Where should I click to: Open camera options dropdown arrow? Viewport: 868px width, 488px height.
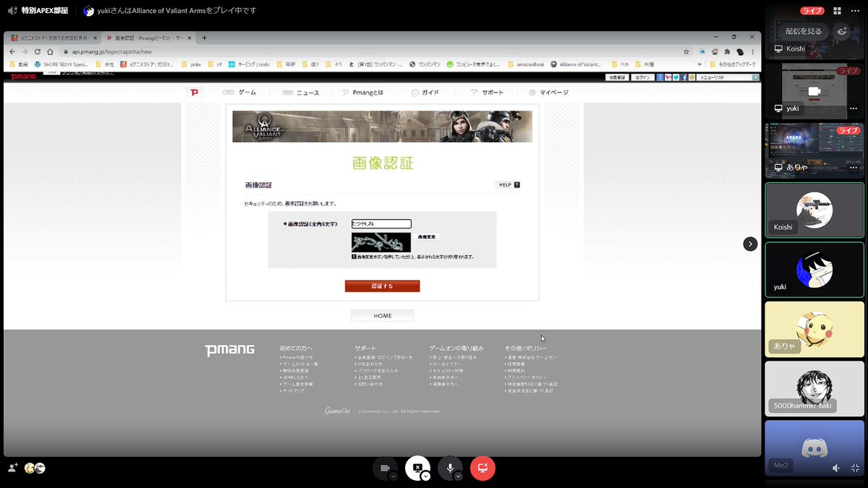pyautogui.click(x=393, y=476)
